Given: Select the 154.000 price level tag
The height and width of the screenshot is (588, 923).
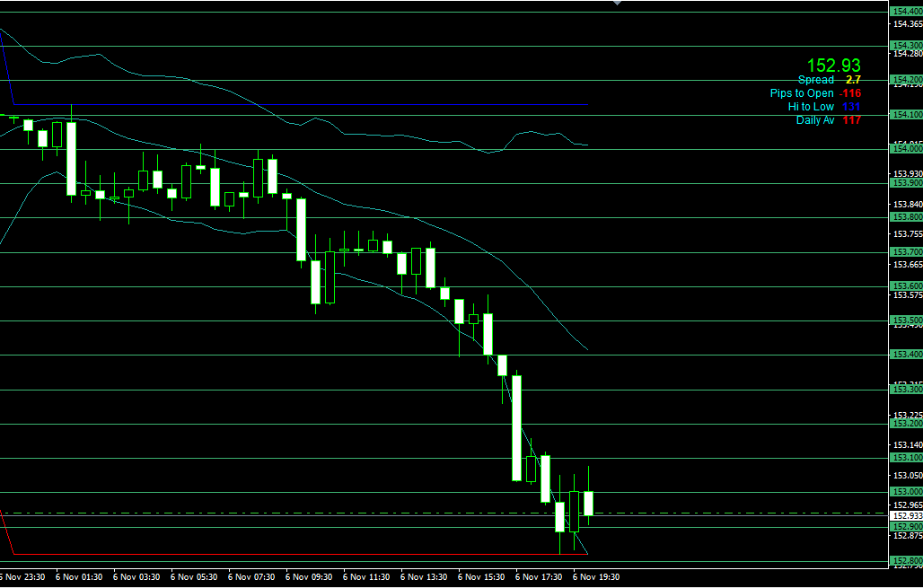Looking at the screenshot, I should pyautogui.click(x=905, y=149).
